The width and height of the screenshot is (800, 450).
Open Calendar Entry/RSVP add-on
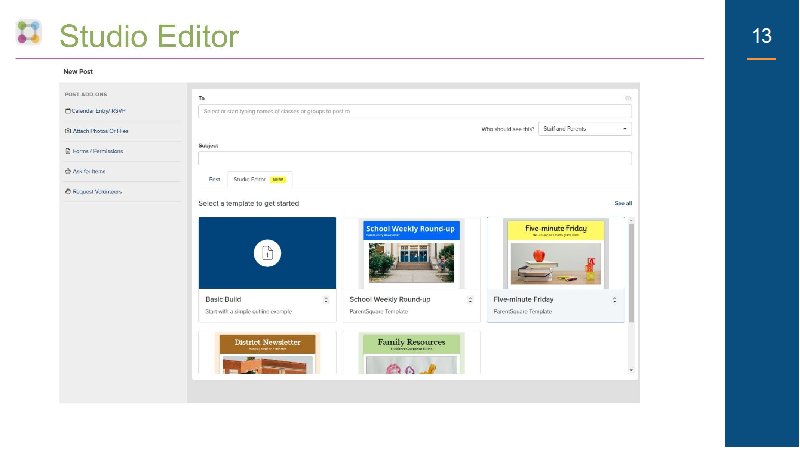click(x=95, y=111)
